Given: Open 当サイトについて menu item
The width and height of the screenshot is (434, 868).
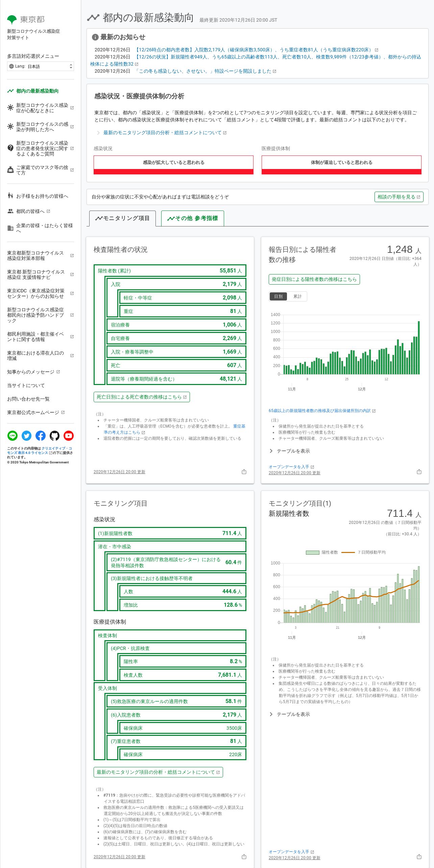Looking at the screenshot, I should click(26, 385).
